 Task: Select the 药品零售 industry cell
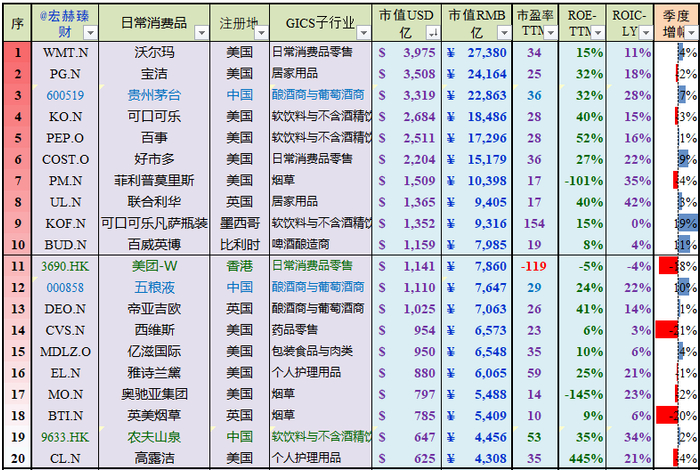[321, 330]
